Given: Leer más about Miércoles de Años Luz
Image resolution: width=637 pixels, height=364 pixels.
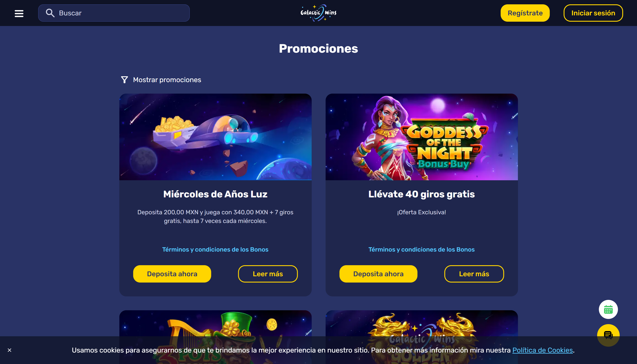Looking at the screenshot, I should tap(268, 274).
